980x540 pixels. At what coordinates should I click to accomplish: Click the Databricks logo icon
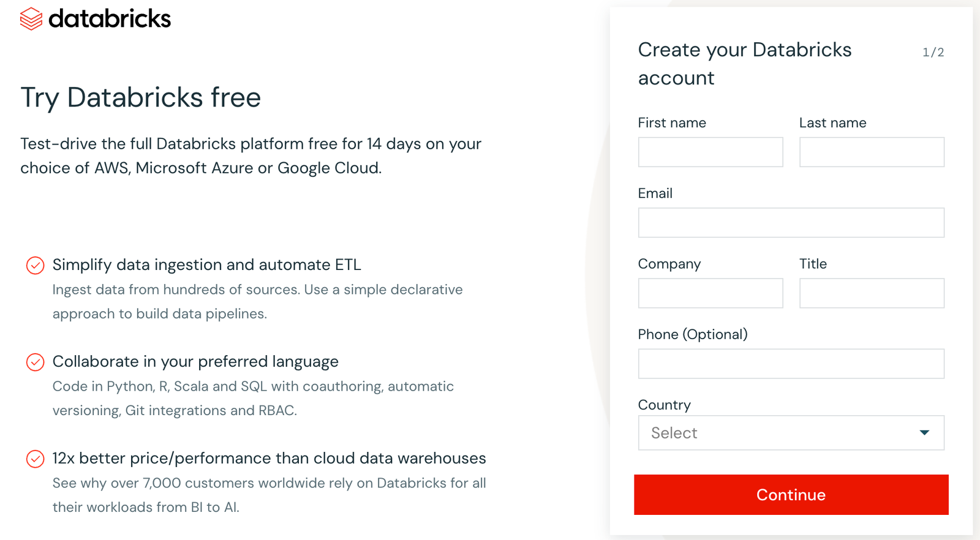31,19
